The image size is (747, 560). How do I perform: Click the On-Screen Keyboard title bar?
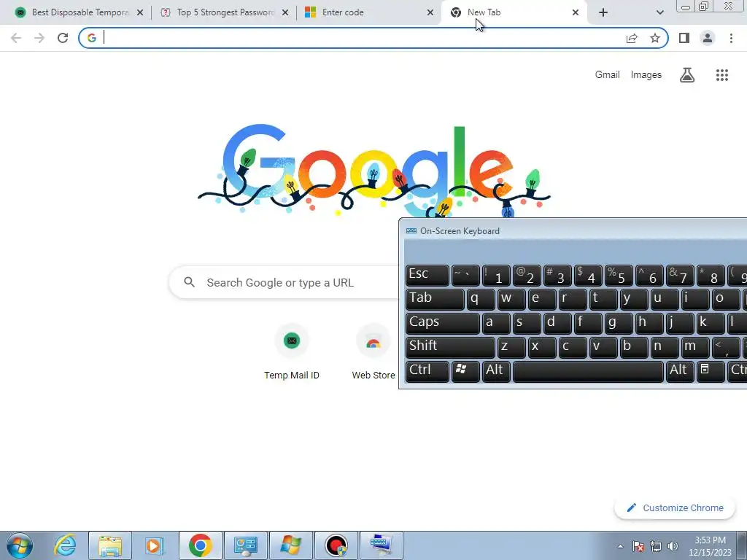(x=573, y=231)
